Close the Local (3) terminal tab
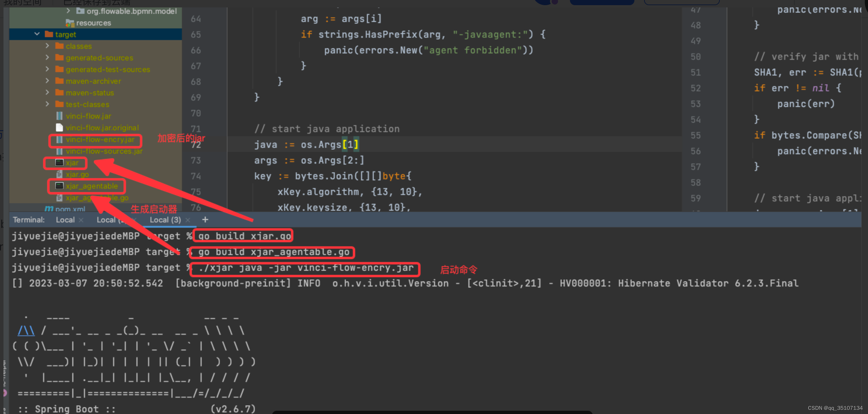This screenshot has width=868, height=414. [188, 220]
